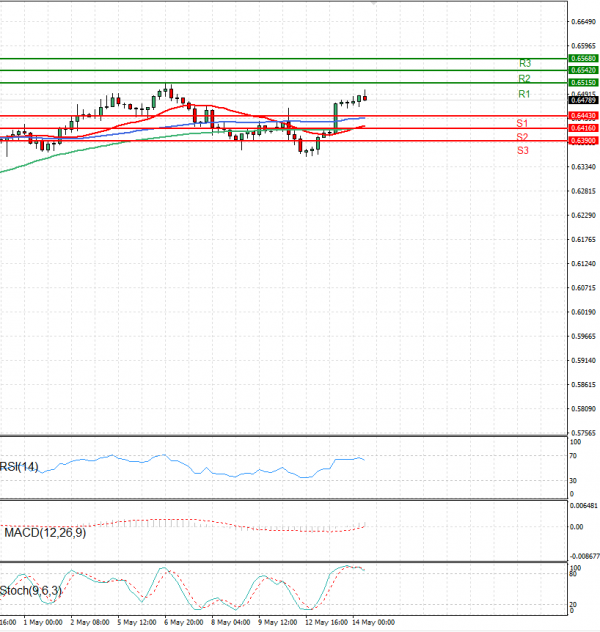Viewport: 600px width, 632px height.
Task: Click the R1 resistance label
Action: pos(523,94)
